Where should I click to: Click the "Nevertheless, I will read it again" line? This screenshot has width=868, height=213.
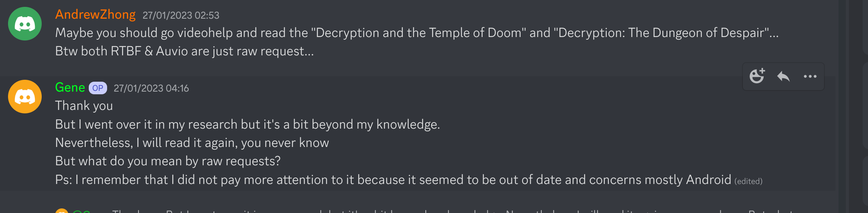[192, 143]
